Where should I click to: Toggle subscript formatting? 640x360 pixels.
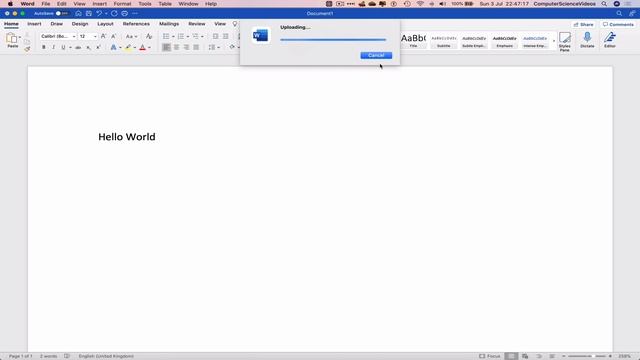tap(88, 47)
